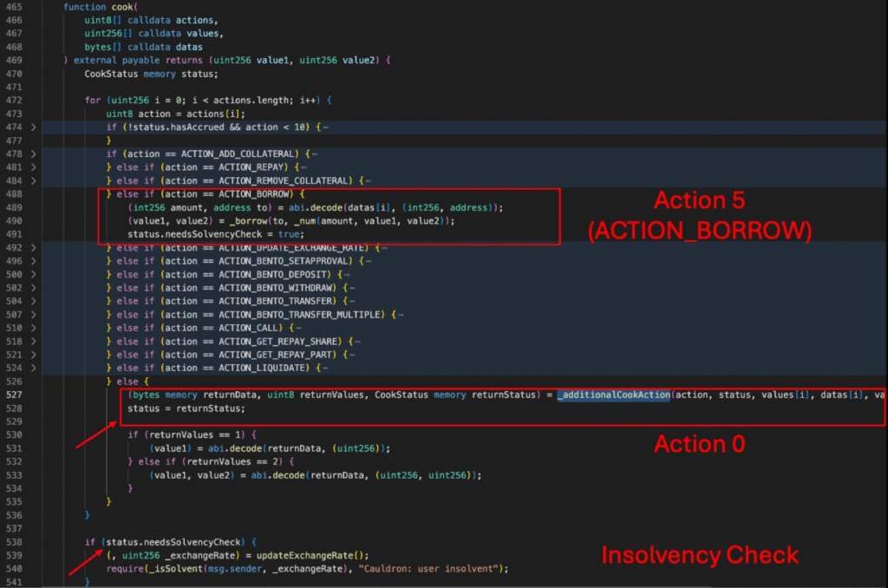Unfold the ACTION_BENTO_DEPOSIT branch
The height and width of the screenshot is (588, 888).
tap(34, 274)
